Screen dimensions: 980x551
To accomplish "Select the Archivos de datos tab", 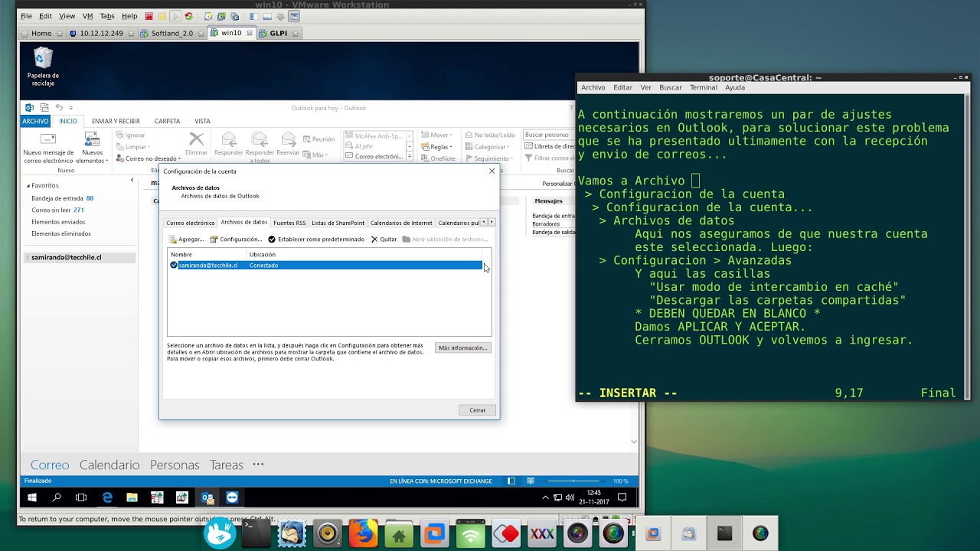I will point(243,222).
